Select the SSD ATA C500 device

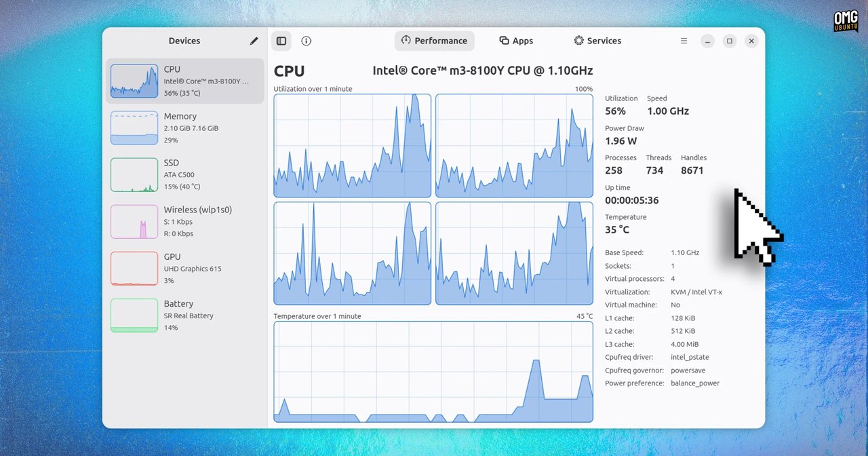tap(185, 174)
